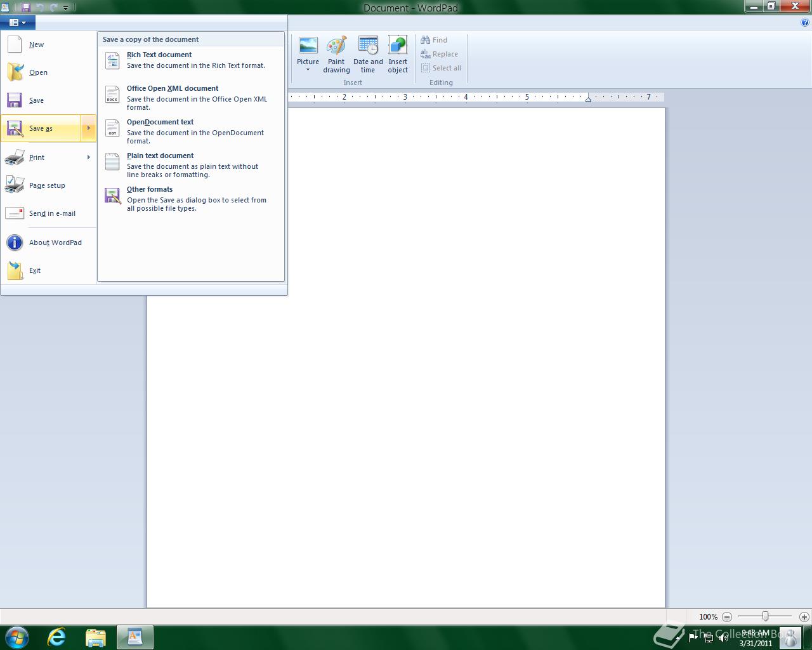
Task: Save as OpenDocument text
Action: coord(190,131)
